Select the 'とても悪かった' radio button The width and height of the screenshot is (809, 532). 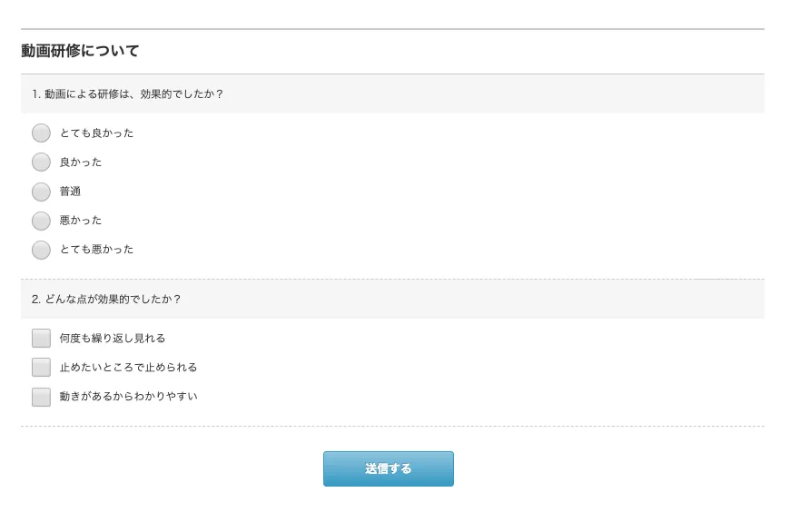(41, 250)
